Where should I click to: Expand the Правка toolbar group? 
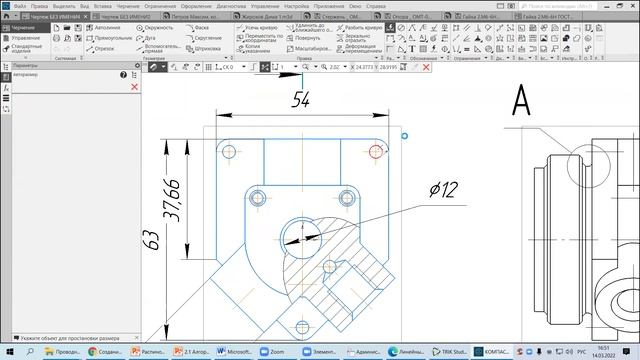click(376, 58)
